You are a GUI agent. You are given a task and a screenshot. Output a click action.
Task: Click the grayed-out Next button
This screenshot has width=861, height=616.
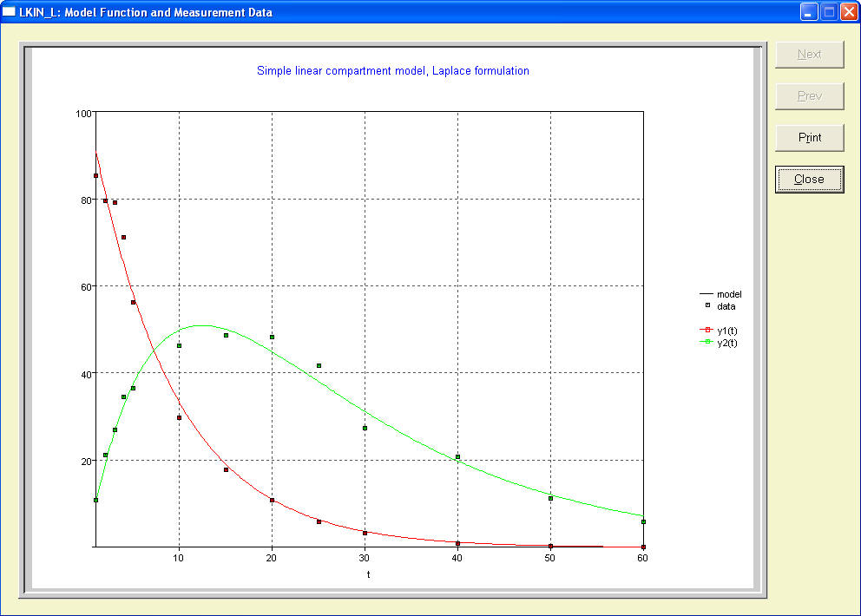tap(809, 55)
